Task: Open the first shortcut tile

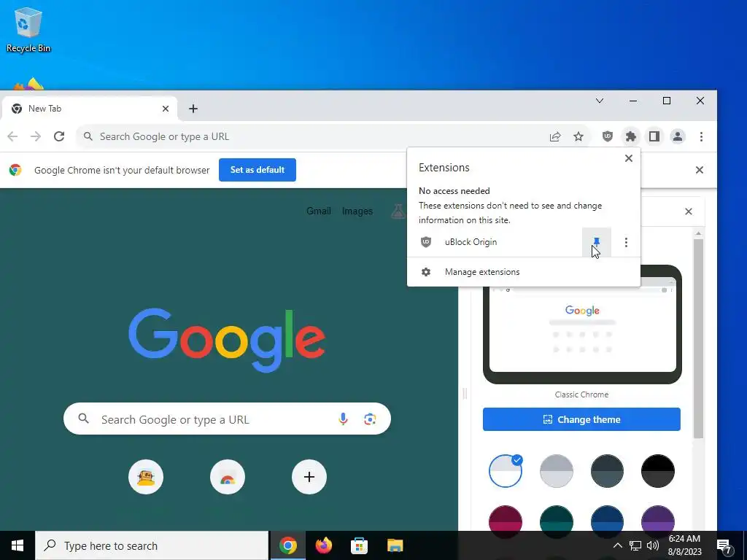Action: tap(146, 477)
